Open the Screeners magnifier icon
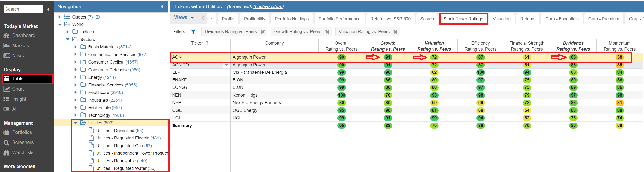 click(x=7, y=143)
